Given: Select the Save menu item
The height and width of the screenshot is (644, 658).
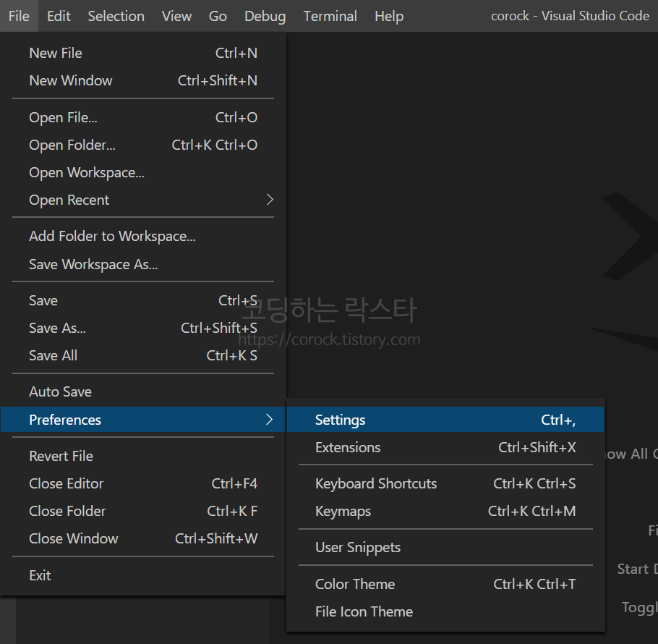Looking at the screenshot, I should click(143, 300).
